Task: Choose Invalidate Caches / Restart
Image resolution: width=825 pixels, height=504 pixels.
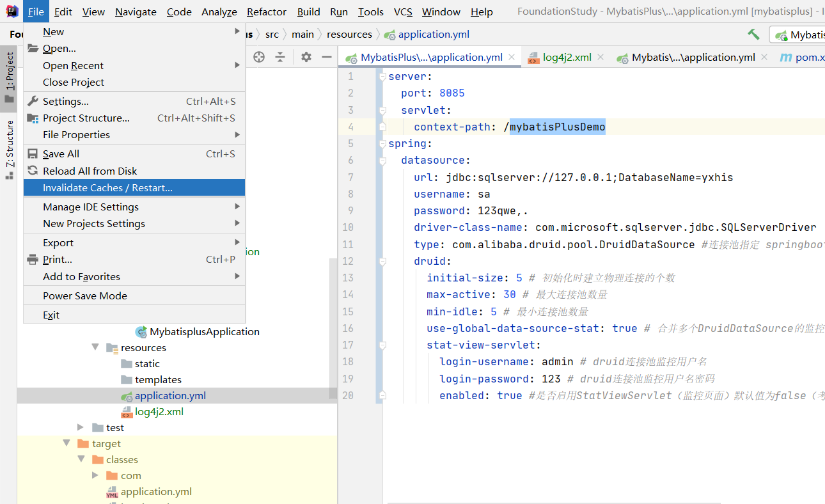Action: [x=134, y=187]
